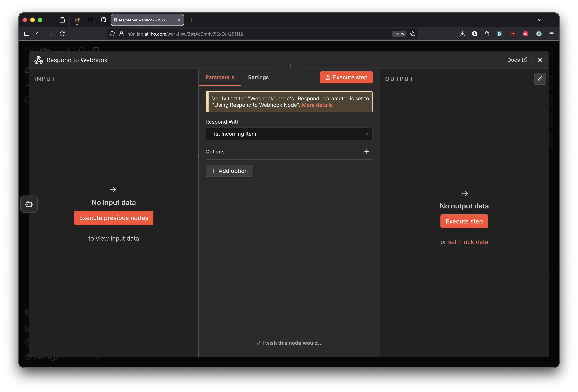Run the node via the flask Execute step icon

pos(328,77)
